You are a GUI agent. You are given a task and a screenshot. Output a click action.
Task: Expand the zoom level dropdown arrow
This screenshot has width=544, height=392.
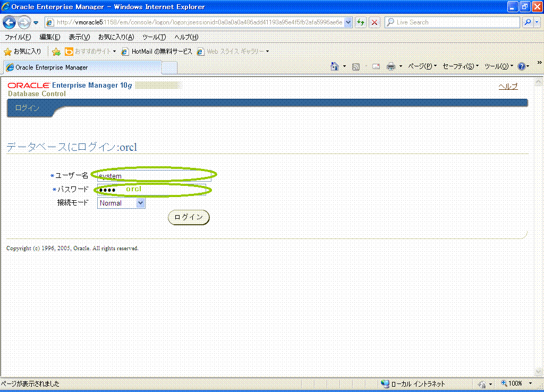tap(530, 384)
